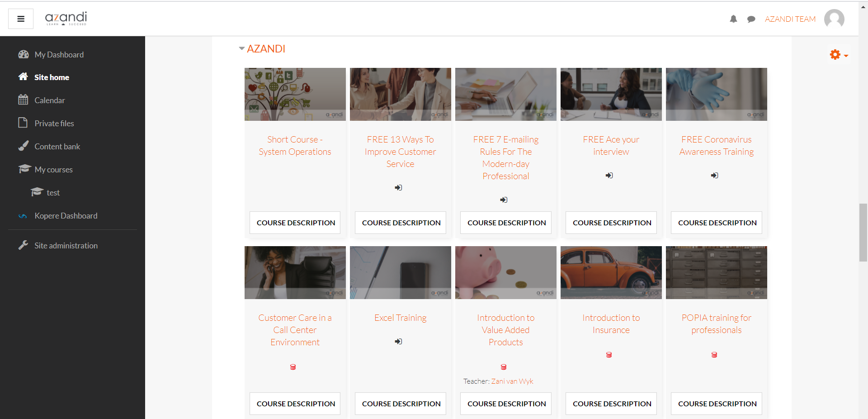Show Course Description for 7 E-mailing Rules
Screen dimensions: 868x419
tap(506, 223)
